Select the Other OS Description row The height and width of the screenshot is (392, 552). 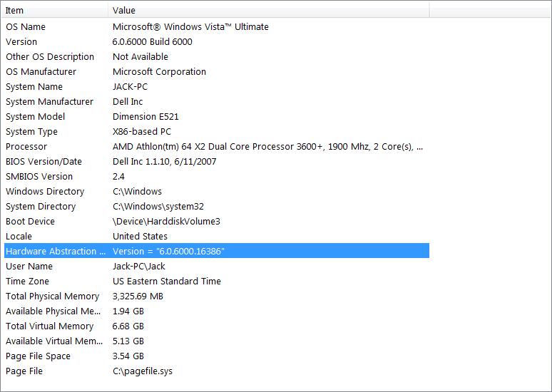[217, 56]
